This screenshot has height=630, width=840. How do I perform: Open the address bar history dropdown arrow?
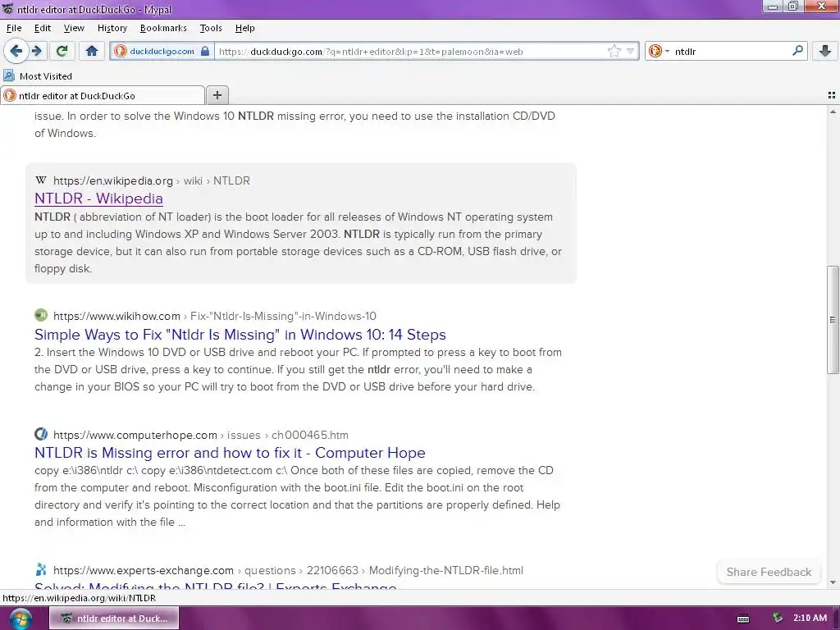click(631, 52)
